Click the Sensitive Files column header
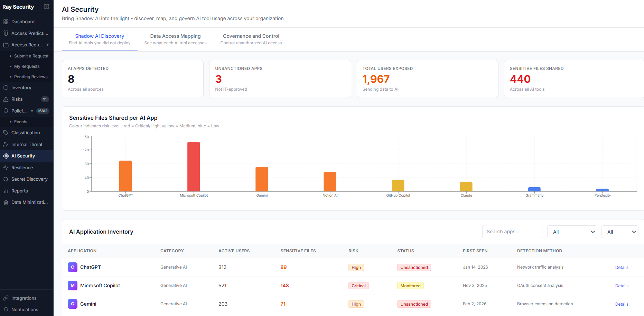 (x=298, y=251)
